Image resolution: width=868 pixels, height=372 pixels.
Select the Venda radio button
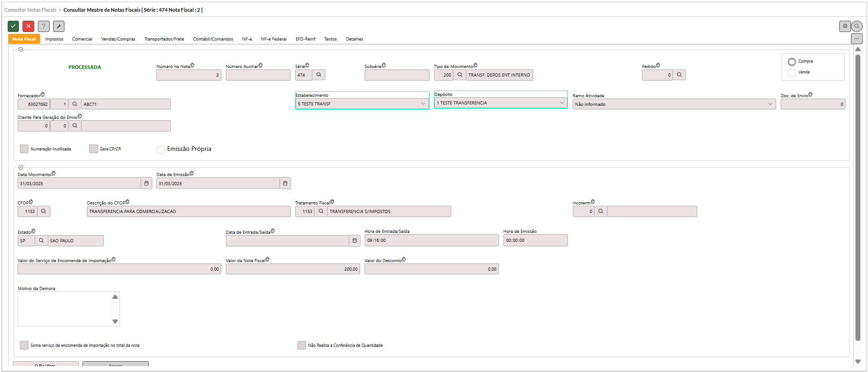pos(792,73)
